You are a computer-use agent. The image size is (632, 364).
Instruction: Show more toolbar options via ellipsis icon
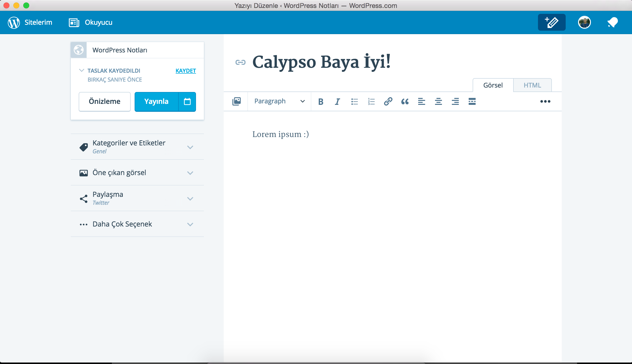(546, 101)
